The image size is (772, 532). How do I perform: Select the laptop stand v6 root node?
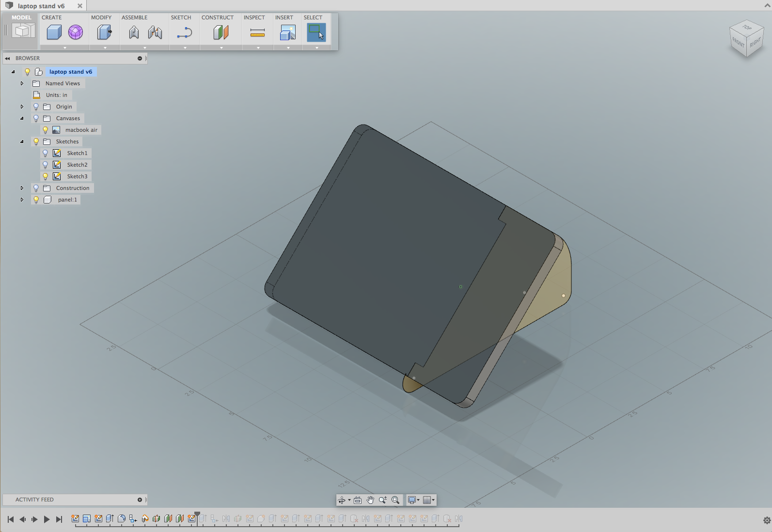pyautogui.click(x=71, y=72)
